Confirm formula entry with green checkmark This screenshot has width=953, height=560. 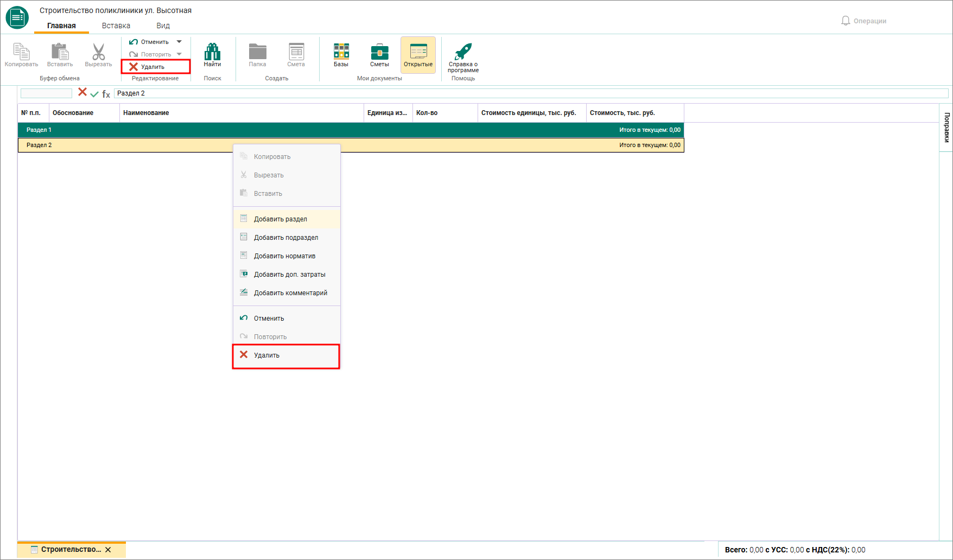(x=94, y=94)
